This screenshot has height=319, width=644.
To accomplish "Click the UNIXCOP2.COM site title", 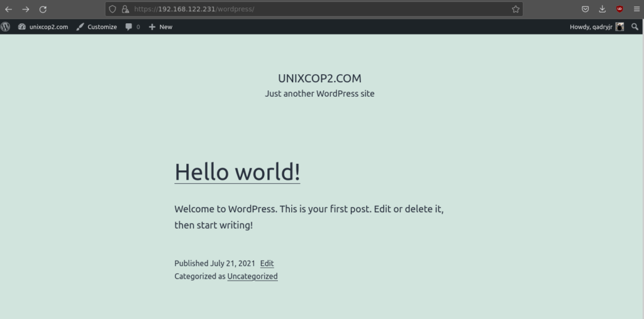I will coord(319,78).
